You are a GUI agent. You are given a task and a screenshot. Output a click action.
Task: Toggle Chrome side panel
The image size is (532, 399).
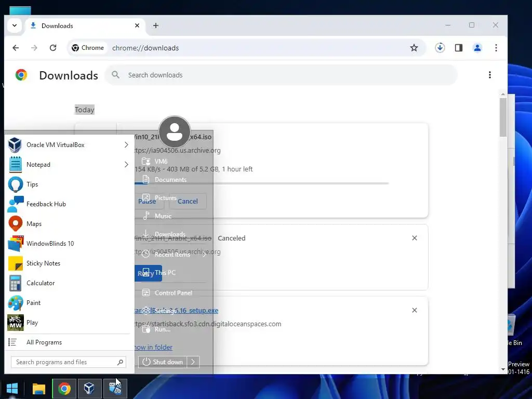pos(459,48)
